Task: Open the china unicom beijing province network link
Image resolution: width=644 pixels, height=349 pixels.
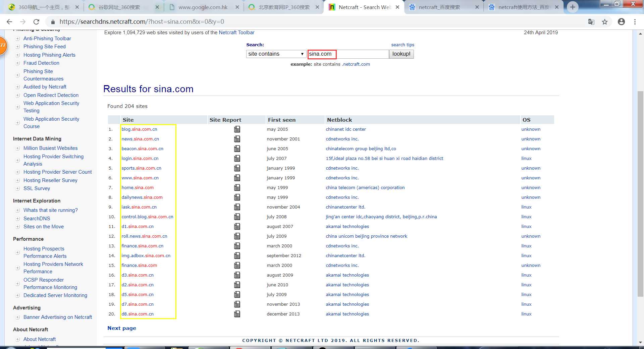Action: point(366,236)
